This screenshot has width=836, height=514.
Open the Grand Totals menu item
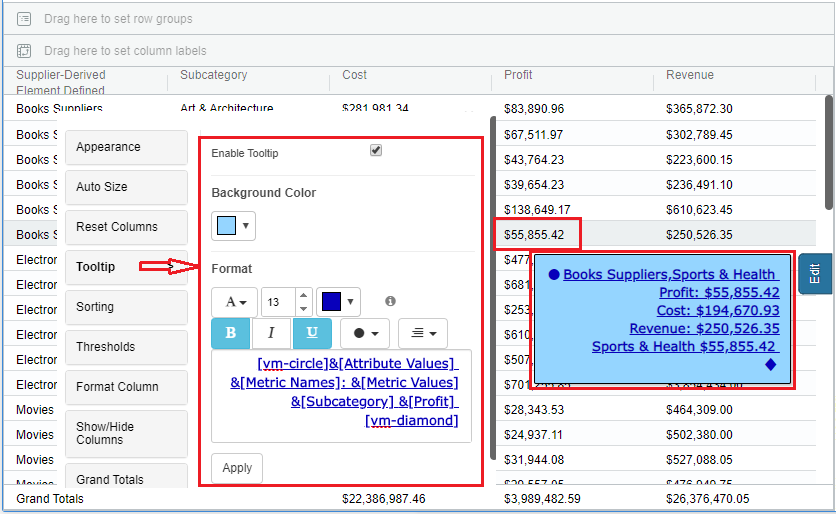click(x=126, y=476)
